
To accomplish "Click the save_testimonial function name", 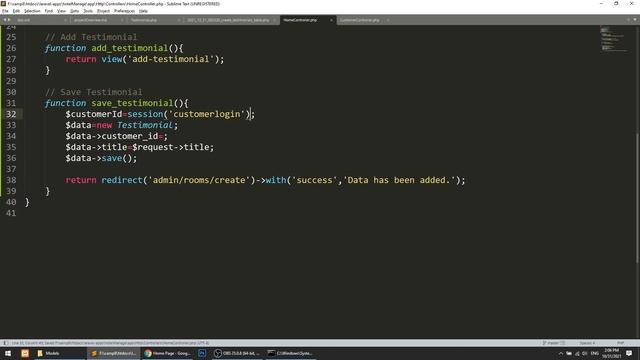I will click(x=132, y=103).
